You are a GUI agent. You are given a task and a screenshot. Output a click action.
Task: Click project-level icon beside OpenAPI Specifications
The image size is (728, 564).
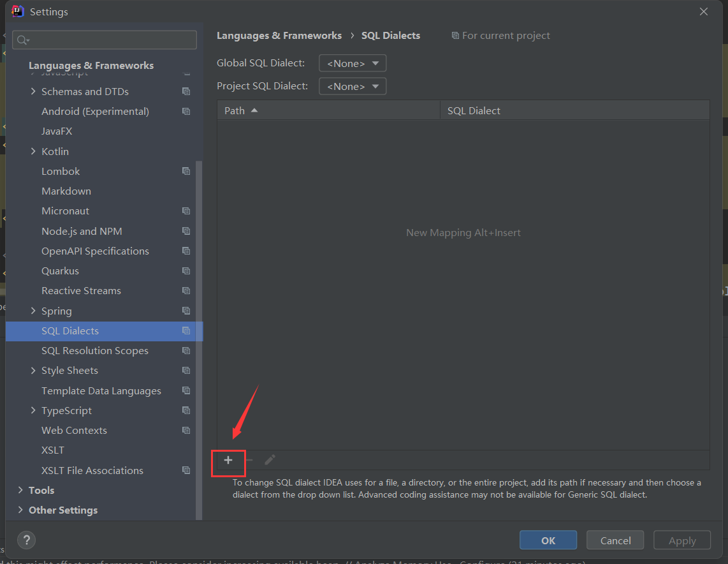186,251
